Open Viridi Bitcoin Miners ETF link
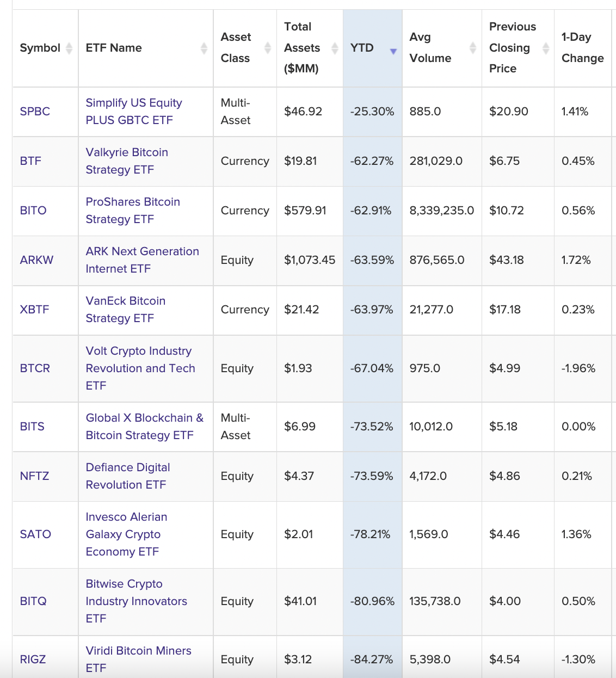Viewport: 616px width, 678px height. pyautogui.click(x=138, y=659)
